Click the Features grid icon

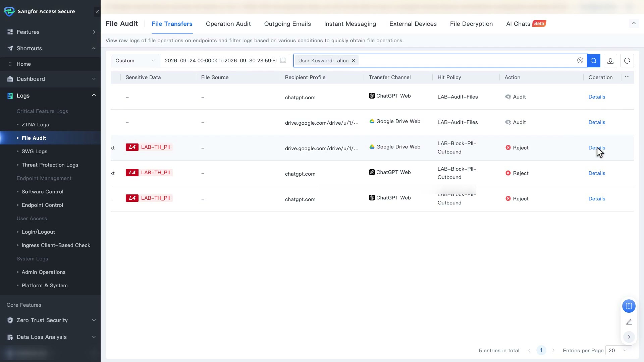pos(10,32)
